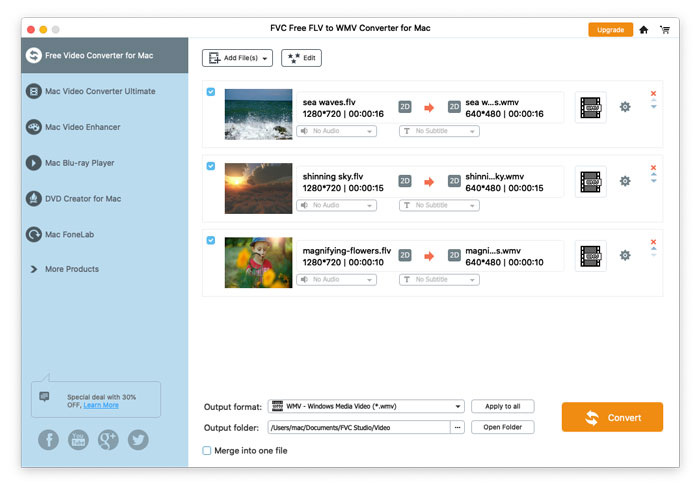Click the Edit button

point(301,58)
